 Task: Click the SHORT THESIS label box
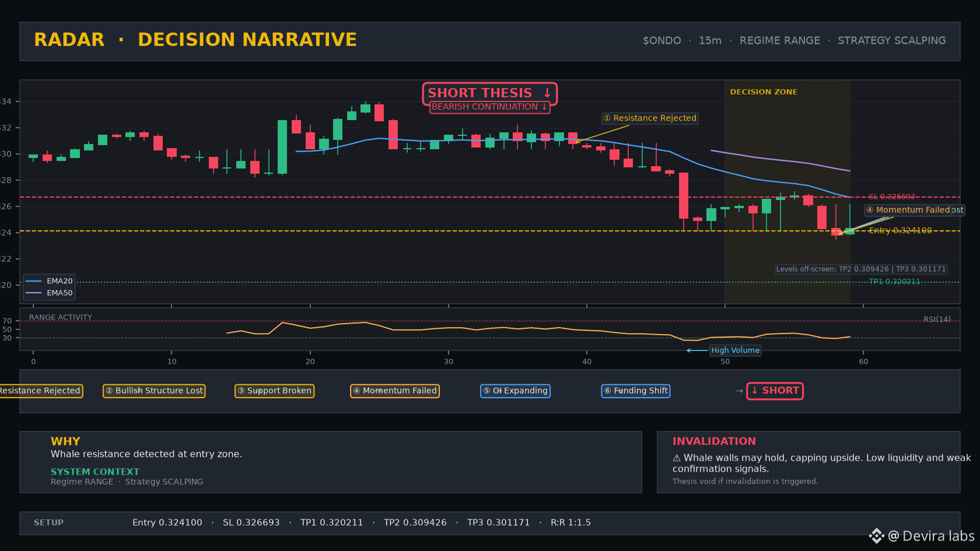(490, 93)
